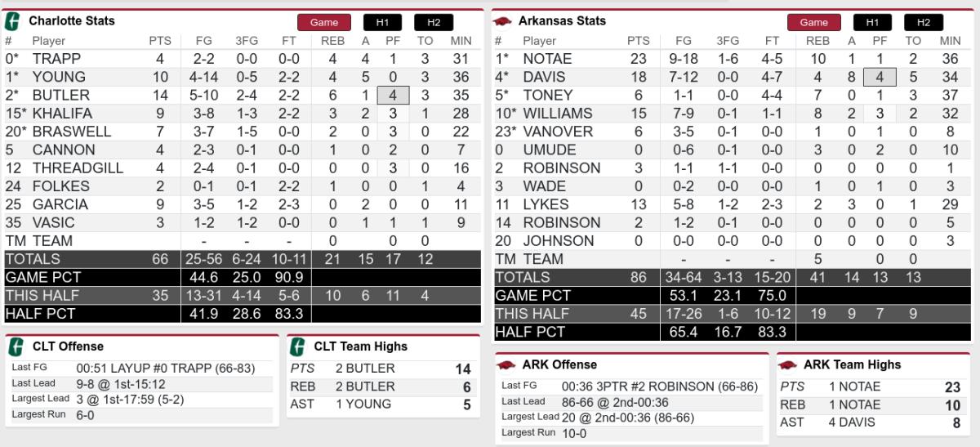Select the LYKES player row

(733, 204)
